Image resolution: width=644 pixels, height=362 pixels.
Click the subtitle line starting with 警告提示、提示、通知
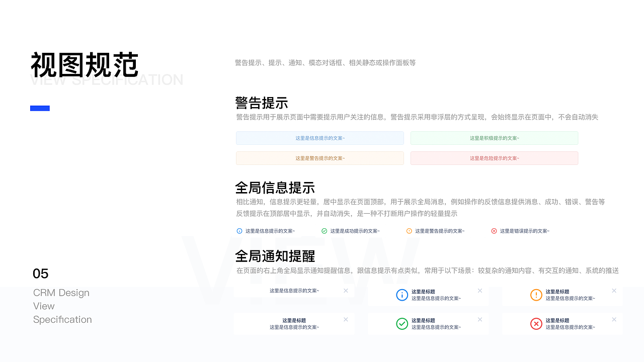tap(326, 63)
